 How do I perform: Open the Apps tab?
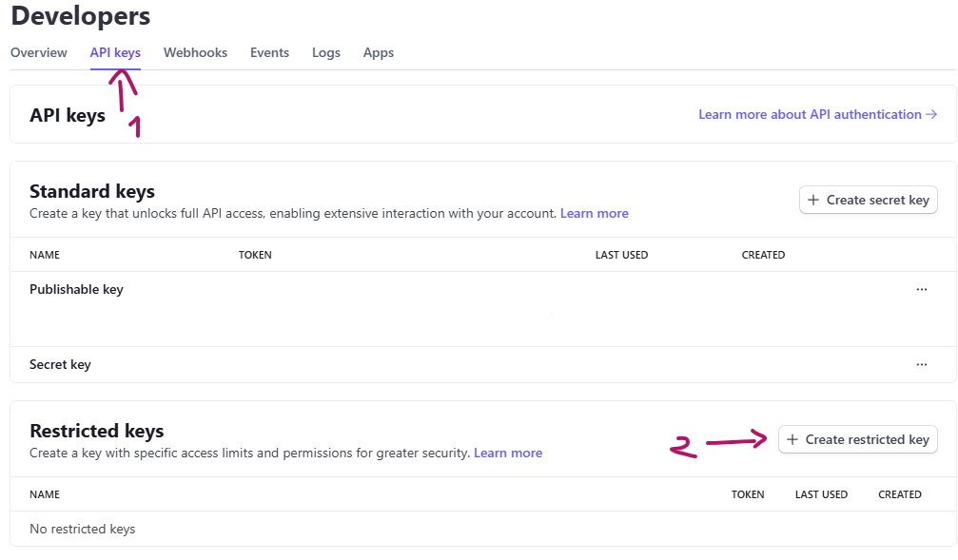click(x=379, y=53)
